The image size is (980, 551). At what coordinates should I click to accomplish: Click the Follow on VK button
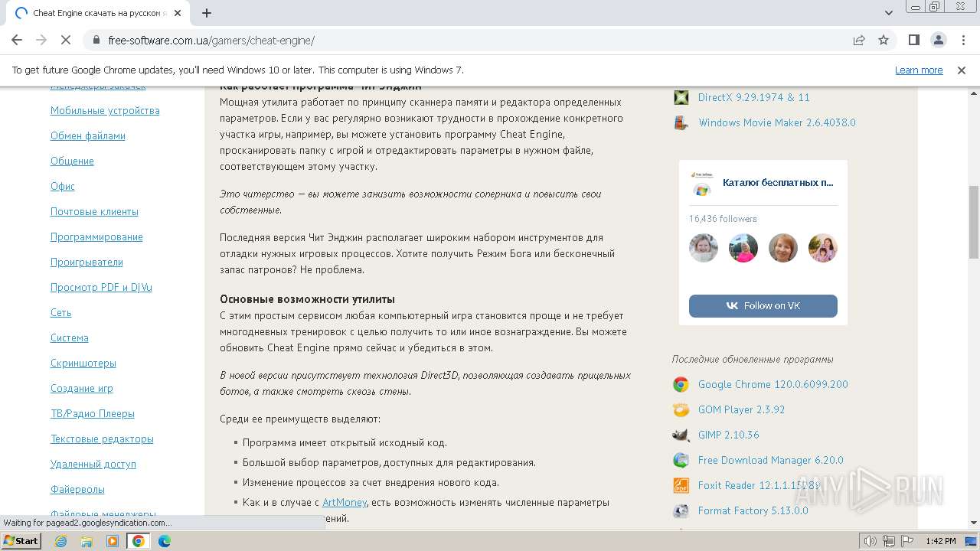click(x=763, y=305)
